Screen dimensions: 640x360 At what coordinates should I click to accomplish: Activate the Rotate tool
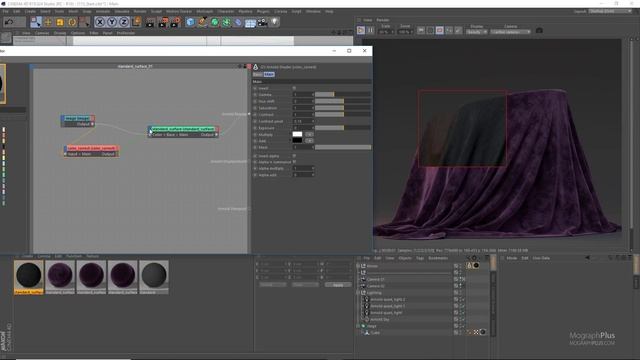[72, 22]
